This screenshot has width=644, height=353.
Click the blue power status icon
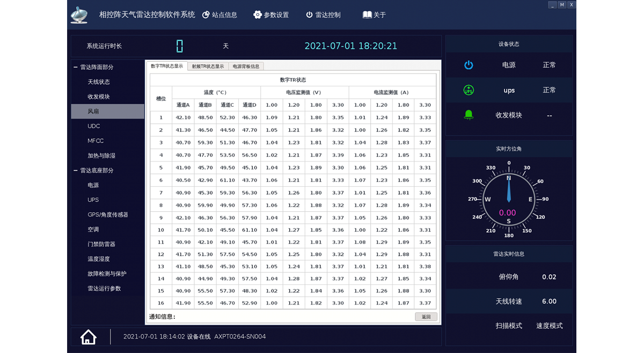(469, 65)
